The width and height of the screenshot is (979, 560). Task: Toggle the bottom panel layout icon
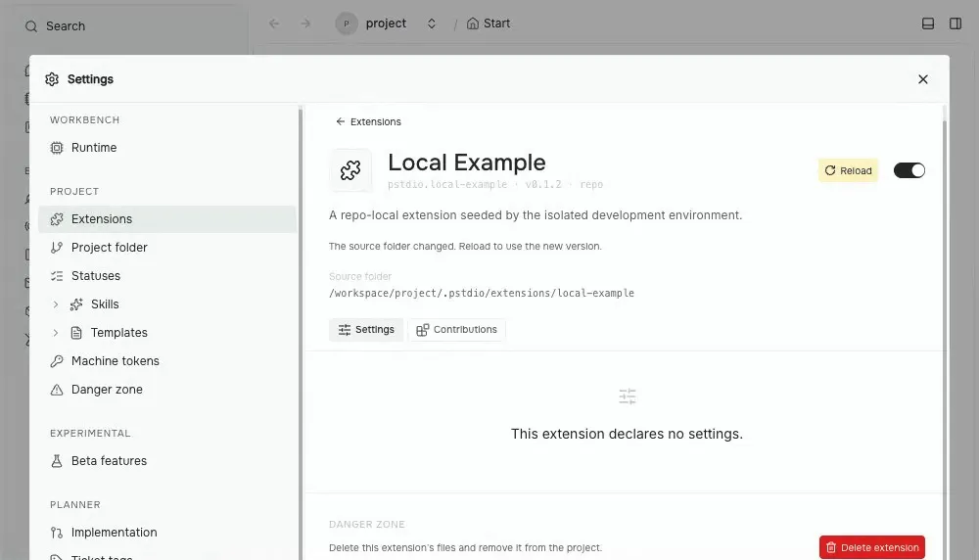tap(928, 23)
